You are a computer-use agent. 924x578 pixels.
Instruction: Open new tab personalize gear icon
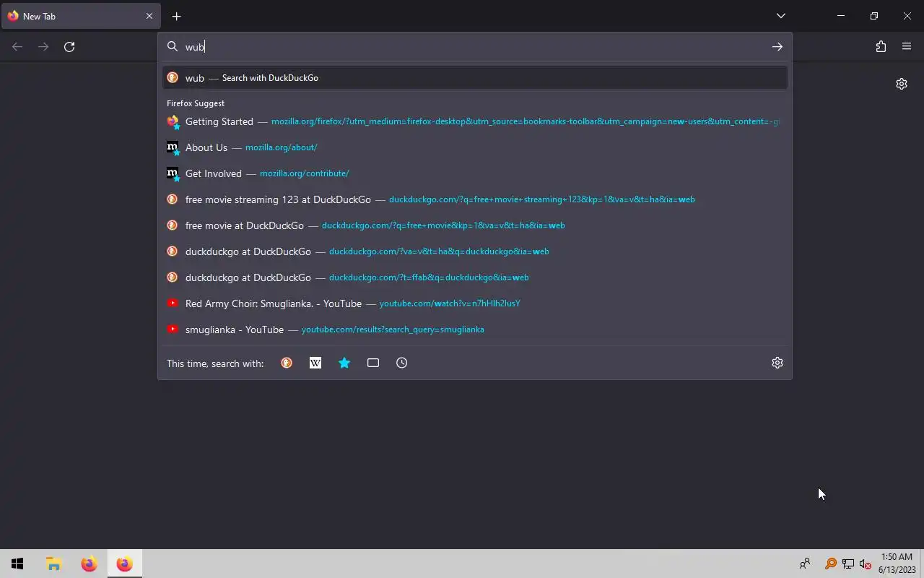[902, 84]
